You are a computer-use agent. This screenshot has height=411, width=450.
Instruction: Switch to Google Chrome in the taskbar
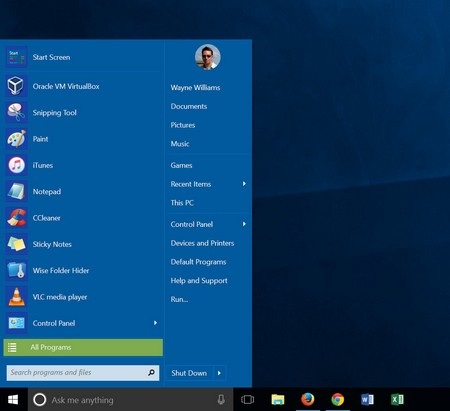(x=337, y=399)
